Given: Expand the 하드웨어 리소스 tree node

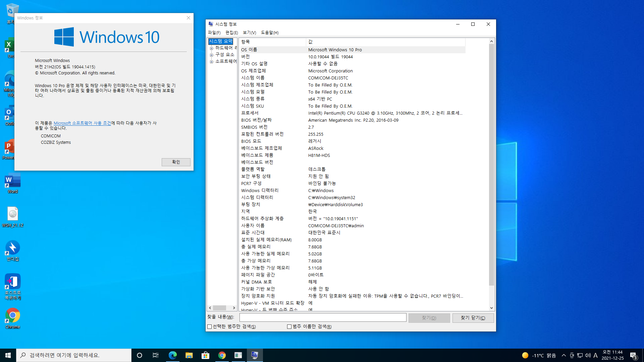Looking at the screenshot, I should 212,48.
